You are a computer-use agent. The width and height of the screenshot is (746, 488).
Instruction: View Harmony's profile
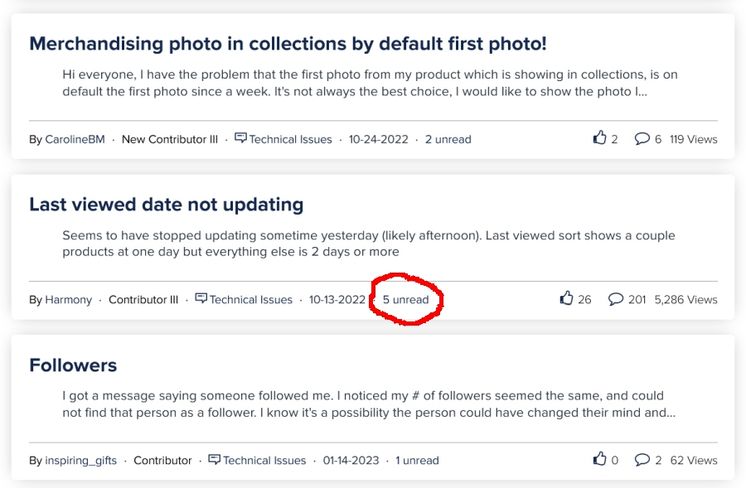(69, 300)
